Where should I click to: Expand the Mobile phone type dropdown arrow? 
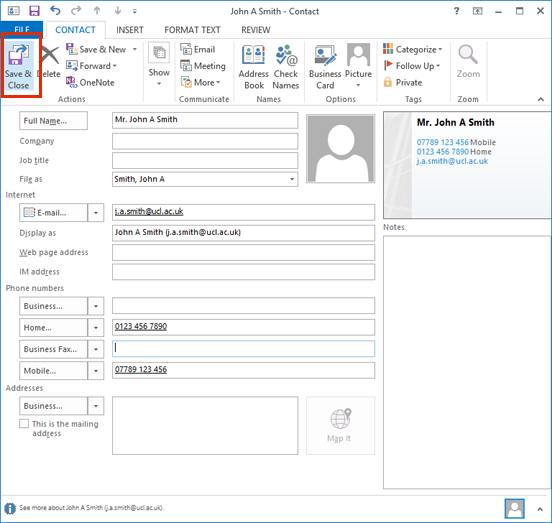point(96,371)
